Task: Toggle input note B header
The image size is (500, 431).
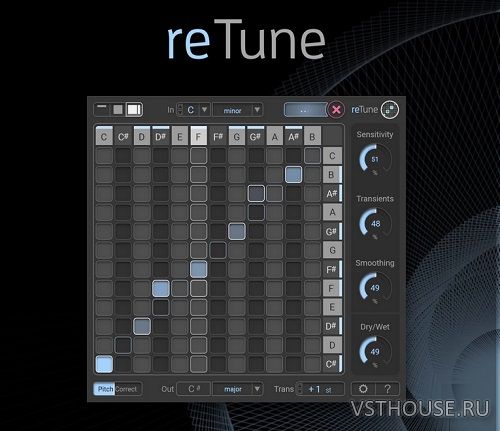Action: (x=312, y=136)
